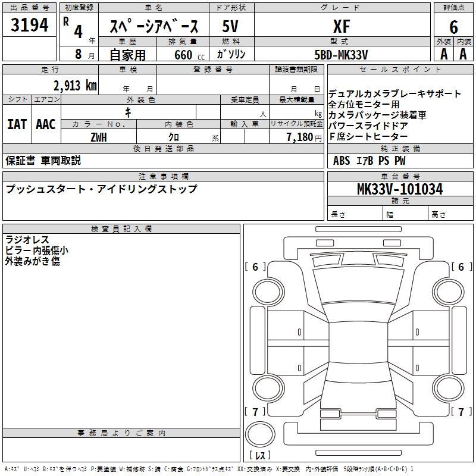Click the 検査員記入欄 section header

(121, 229)
